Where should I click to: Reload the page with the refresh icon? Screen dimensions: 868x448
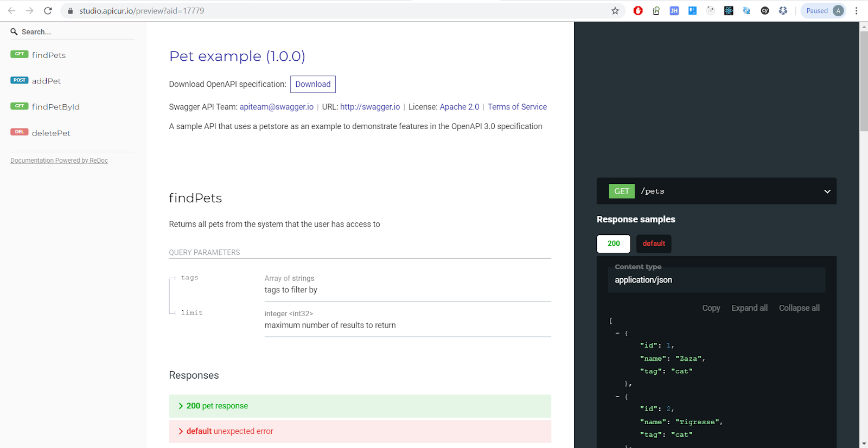point(48,11)
